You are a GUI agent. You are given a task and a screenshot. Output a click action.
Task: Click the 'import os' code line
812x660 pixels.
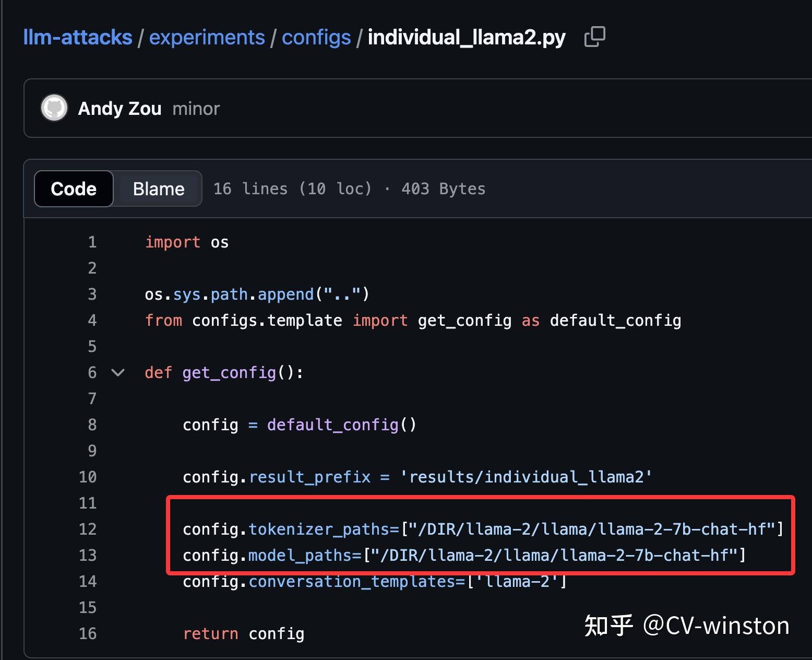(x=187, y=242)
